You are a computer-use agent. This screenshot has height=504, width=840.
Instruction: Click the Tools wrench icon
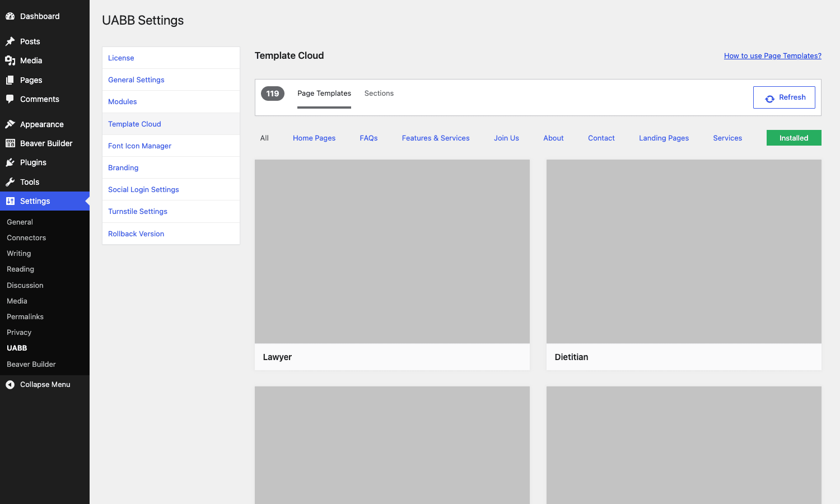point(10,182)
